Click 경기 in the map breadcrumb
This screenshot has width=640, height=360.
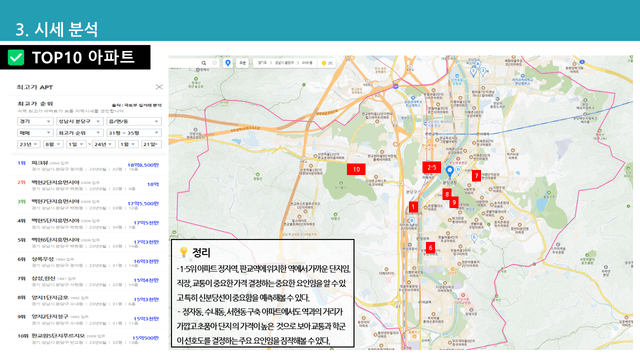(262, 63)
